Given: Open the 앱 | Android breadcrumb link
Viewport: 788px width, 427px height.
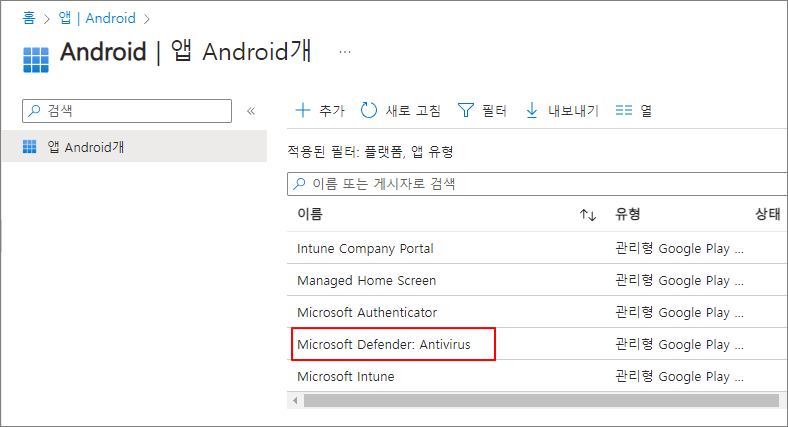Looking at the screenshot, I should [x=97, y=19].
